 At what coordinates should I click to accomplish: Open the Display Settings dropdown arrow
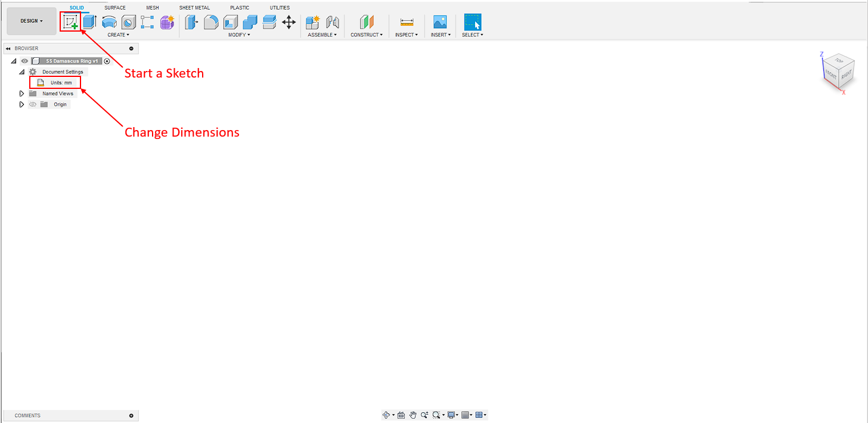(458, 415)
